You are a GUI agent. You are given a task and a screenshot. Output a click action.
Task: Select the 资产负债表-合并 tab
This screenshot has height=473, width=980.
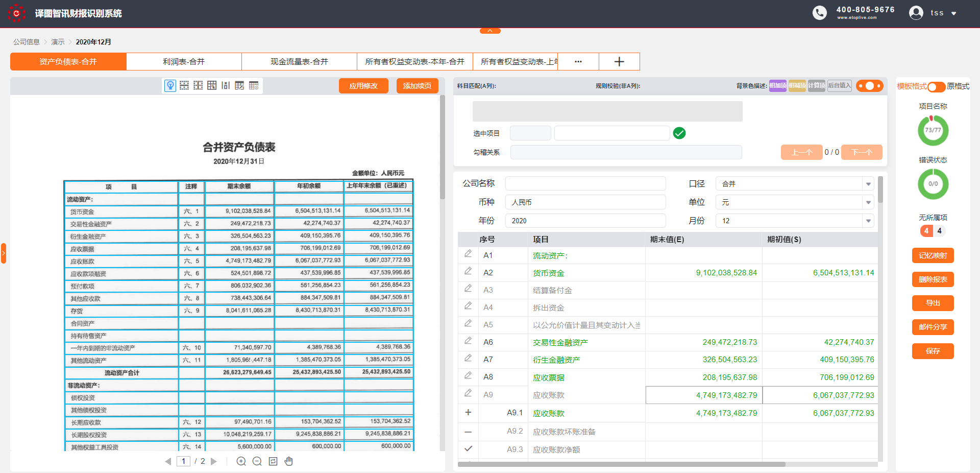68,62
